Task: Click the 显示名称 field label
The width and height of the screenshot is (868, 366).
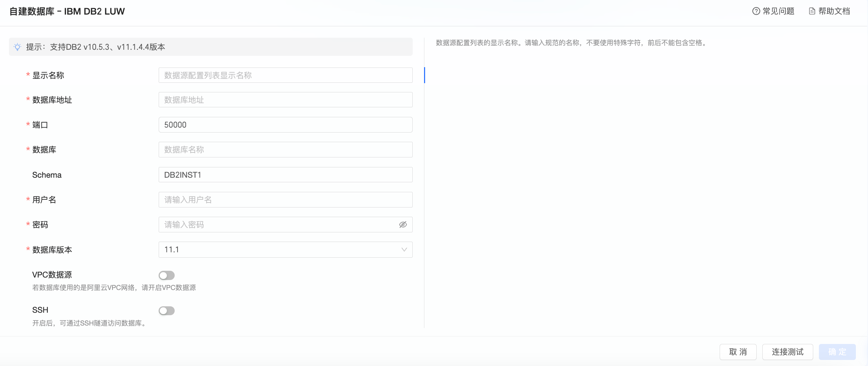Action: point(48,75)
